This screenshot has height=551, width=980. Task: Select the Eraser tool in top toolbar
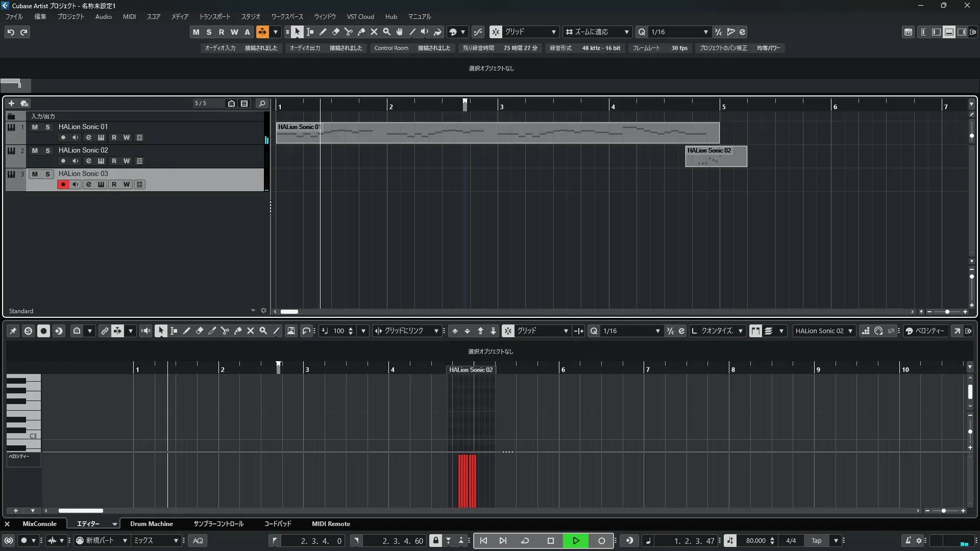pos(336,32)
